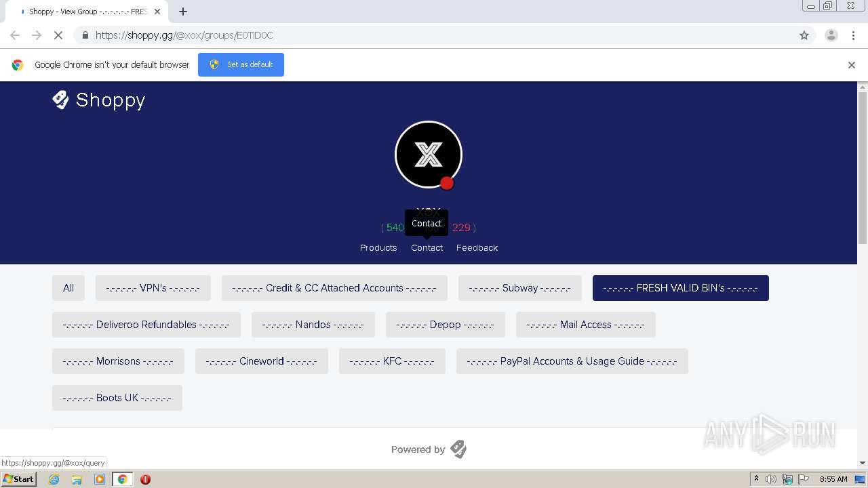Open the red Opera-style taskbar icon
868x488 pixels.
tap(145, 479)
